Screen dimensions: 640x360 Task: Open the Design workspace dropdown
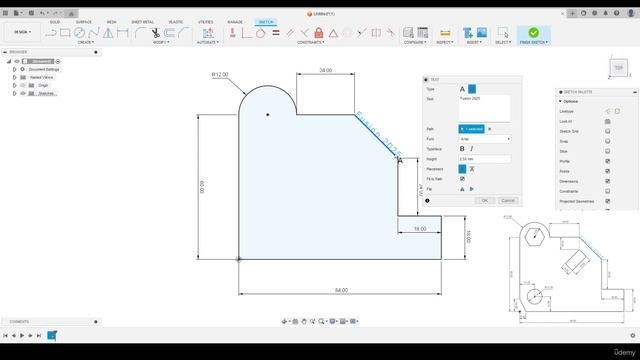[x=22, y=32]
